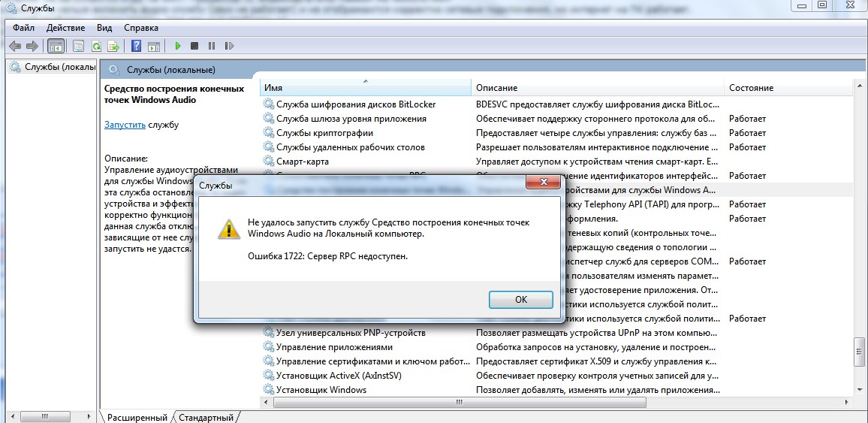Select Служба шифрования дисков BitLocker row
Image resolution: width=868 pixels, height=423 pixels.
coord(556,104)
